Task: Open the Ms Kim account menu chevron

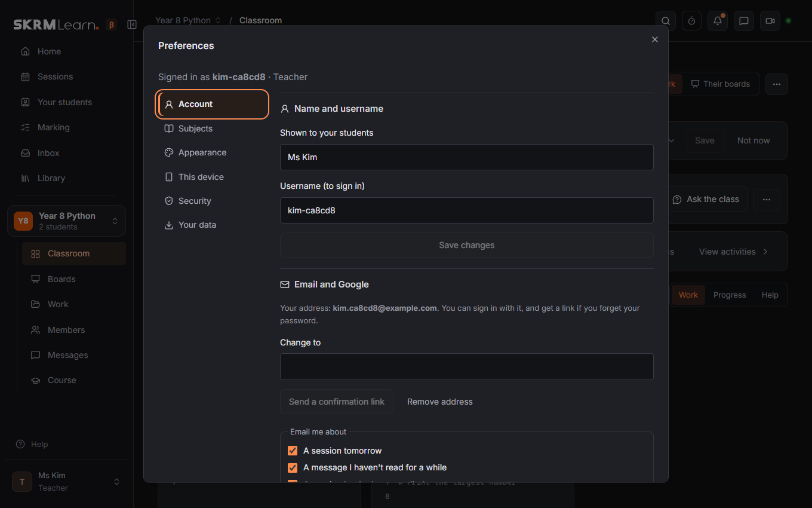Action: 116,482
